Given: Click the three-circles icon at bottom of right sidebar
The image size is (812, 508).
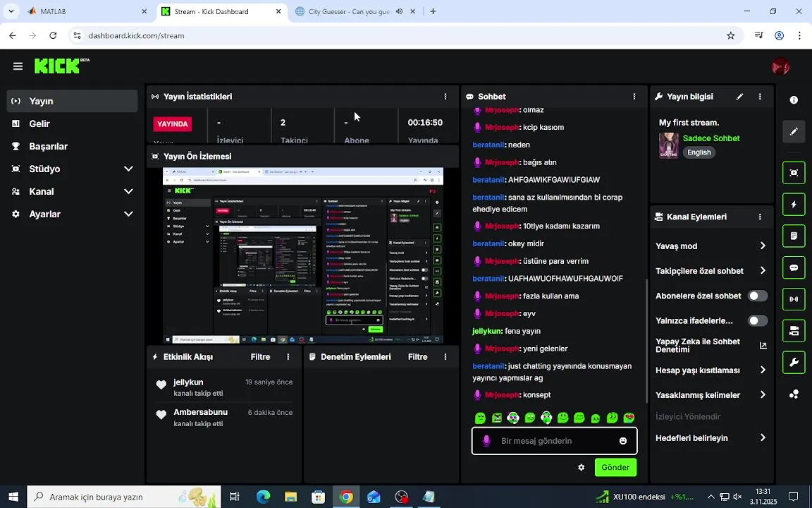Looking at the screenshot, I should (x=794, y=394).
